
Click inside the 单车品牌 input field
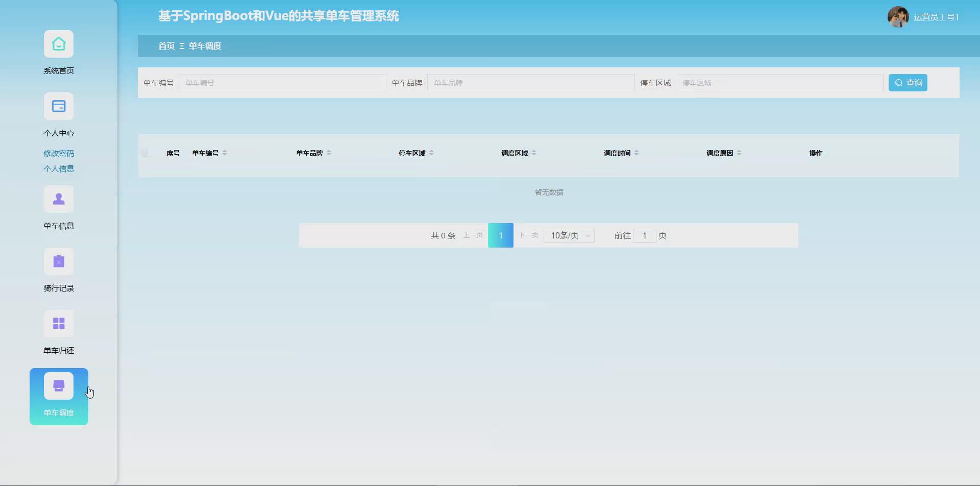point(531,82)
